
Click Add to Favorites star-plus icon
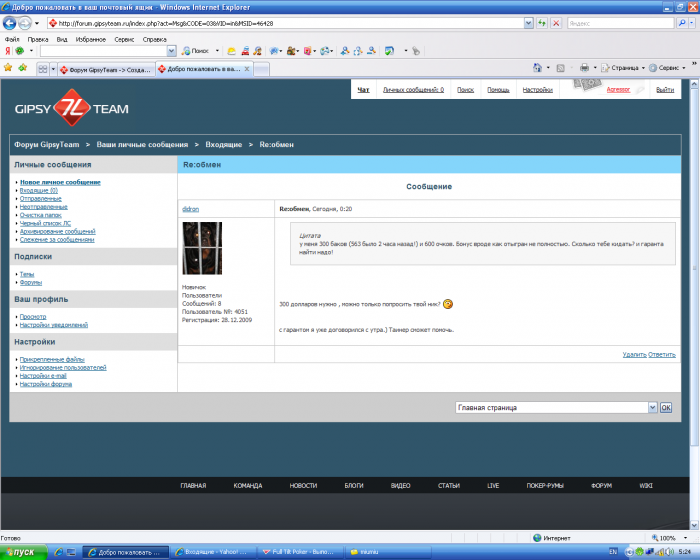point(22,67)
